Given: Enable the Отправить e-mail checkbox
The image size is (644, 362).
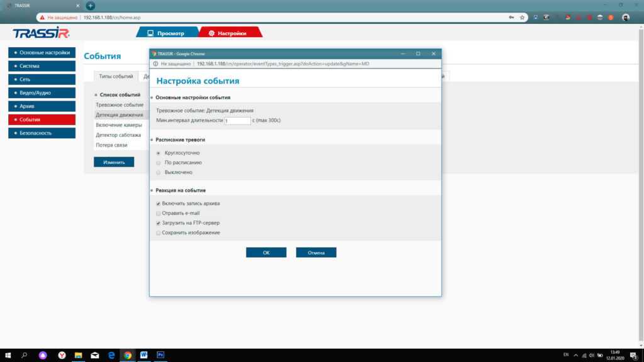Looking at the screenshot, I should pos(158,213).
